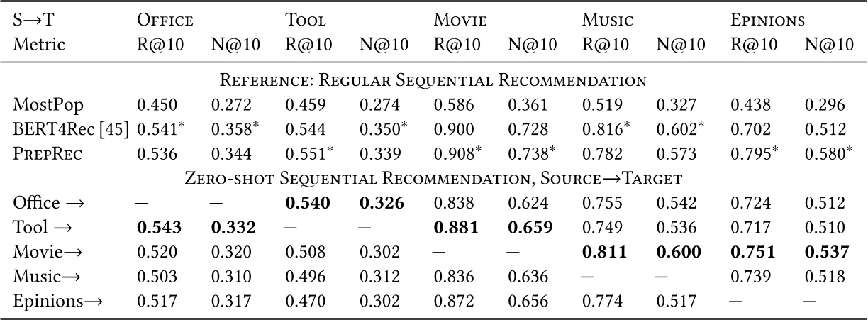Click the Office column header
This screenshot has height=320, width=868.
click(x=165, y=21)
